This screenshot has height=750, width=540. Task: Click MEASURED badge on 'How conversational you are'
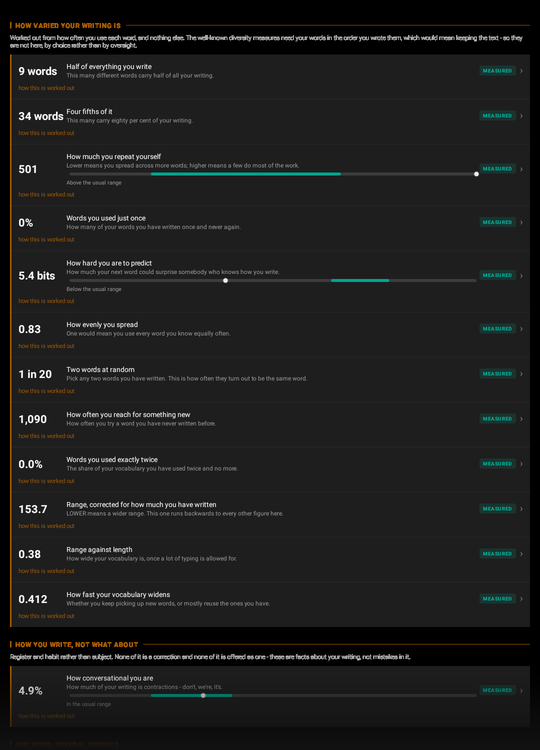pyautogui.click(x=497, y=690)
